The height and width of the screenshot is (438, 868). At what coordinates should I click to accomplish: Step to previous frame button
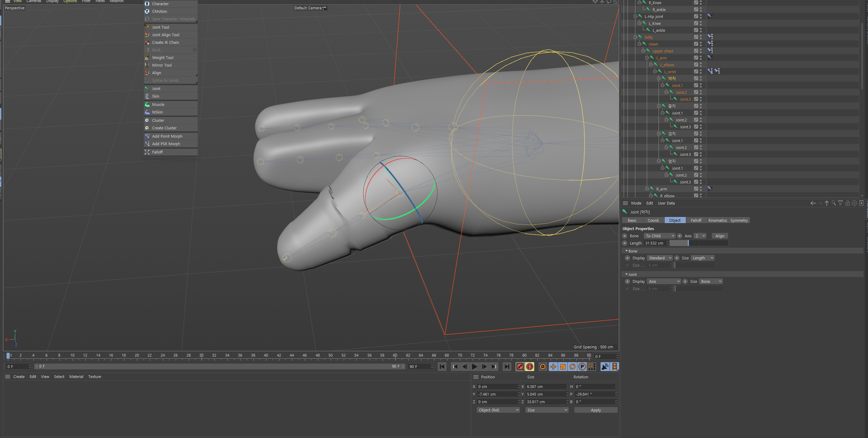click(x=465, y=367)
